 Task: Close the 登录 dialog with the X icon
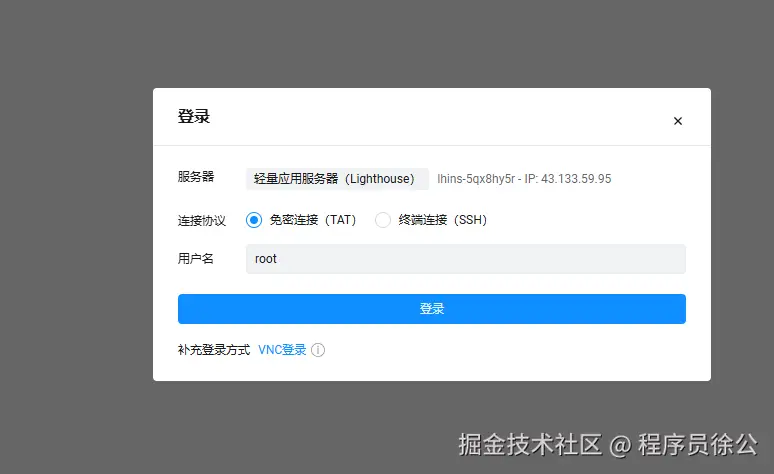point(678,121)
